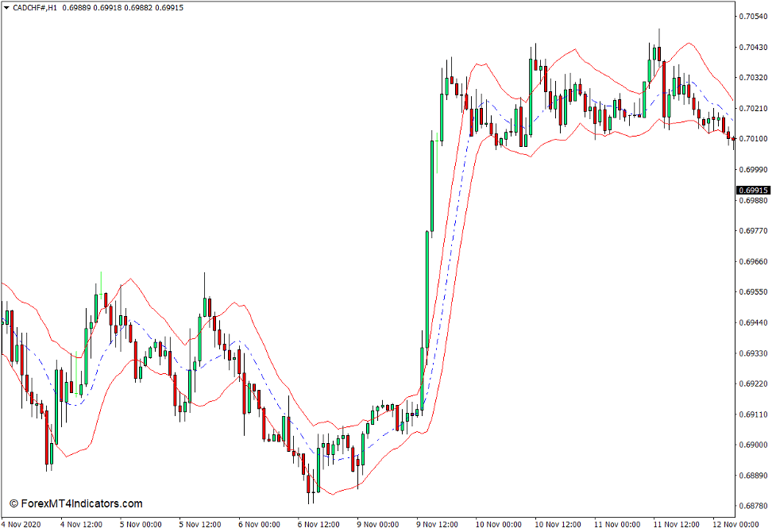Click the 9 Nov 00:00 time label
Viewport: 776px width, 532px height.
[x=377, y=524]
